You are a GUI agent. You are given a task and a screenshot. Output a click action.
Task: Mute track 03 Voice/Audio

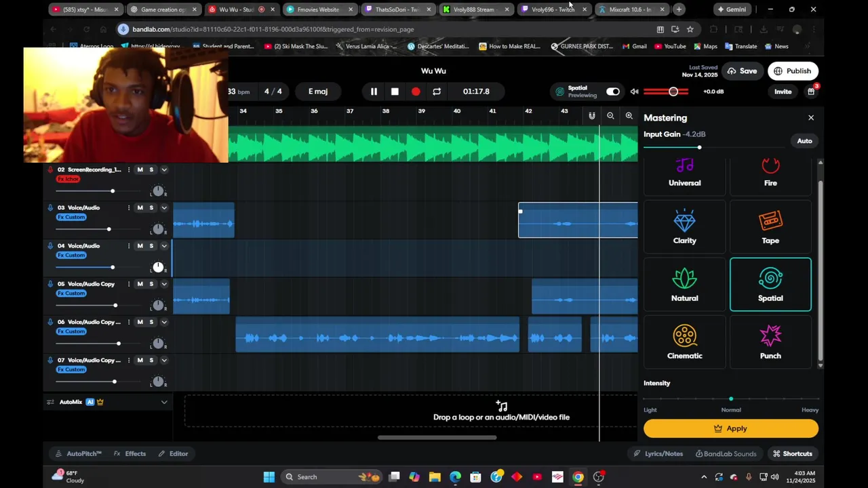pyautogui.click(x=140, y=207)
